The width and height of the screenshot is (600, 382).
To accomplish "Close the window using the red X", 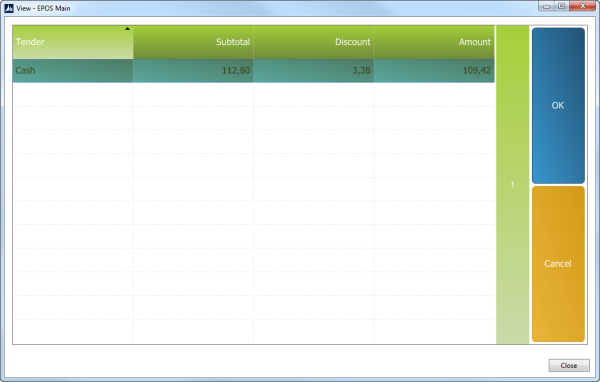I will [582, 6].
